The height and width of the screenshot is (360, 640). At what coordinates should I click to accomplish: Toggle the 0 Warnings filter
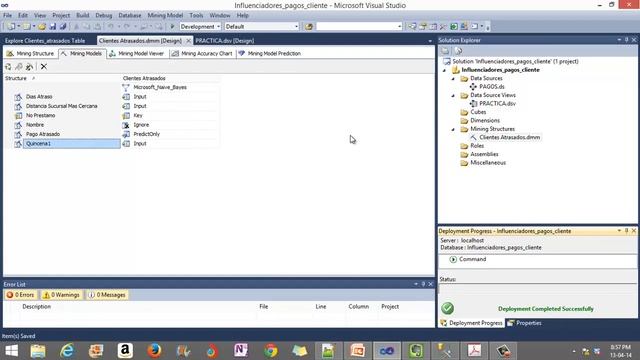tap(62, 295)
